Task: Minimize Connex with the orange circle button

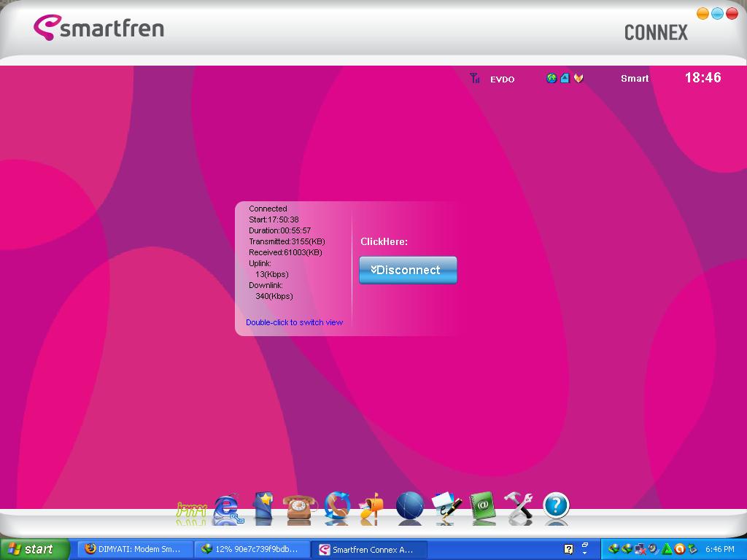Action: (703, 13)
